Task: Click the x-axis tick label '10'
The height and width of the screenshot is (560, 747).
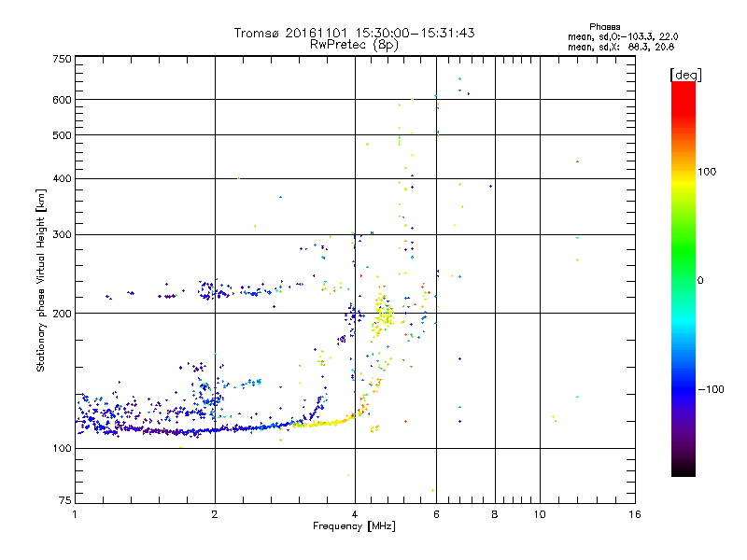Action: [540, 514]
